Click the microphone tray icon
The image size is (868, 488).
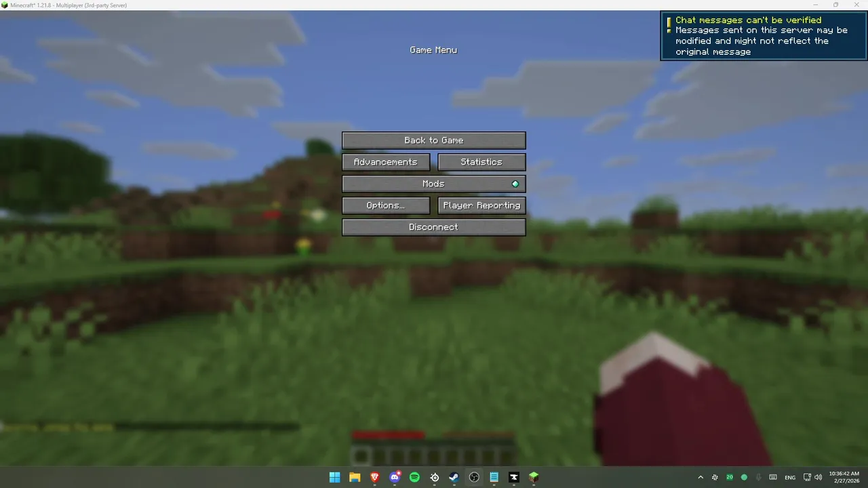coord(758,477)
